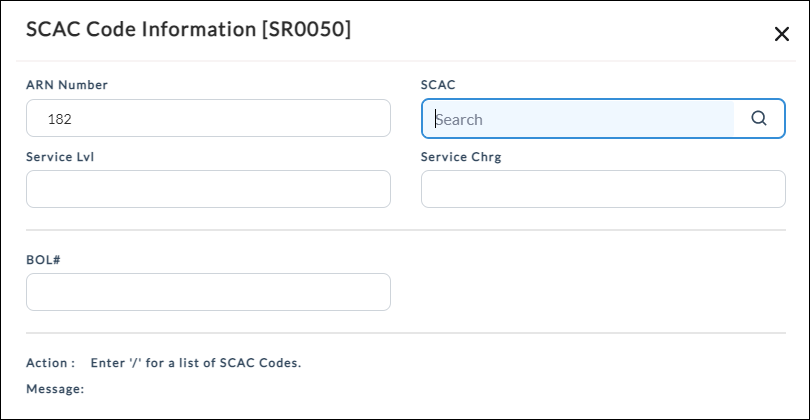Select the Service Lvl input field
This screenshot has height=420, width=810.
pos(208,189)
